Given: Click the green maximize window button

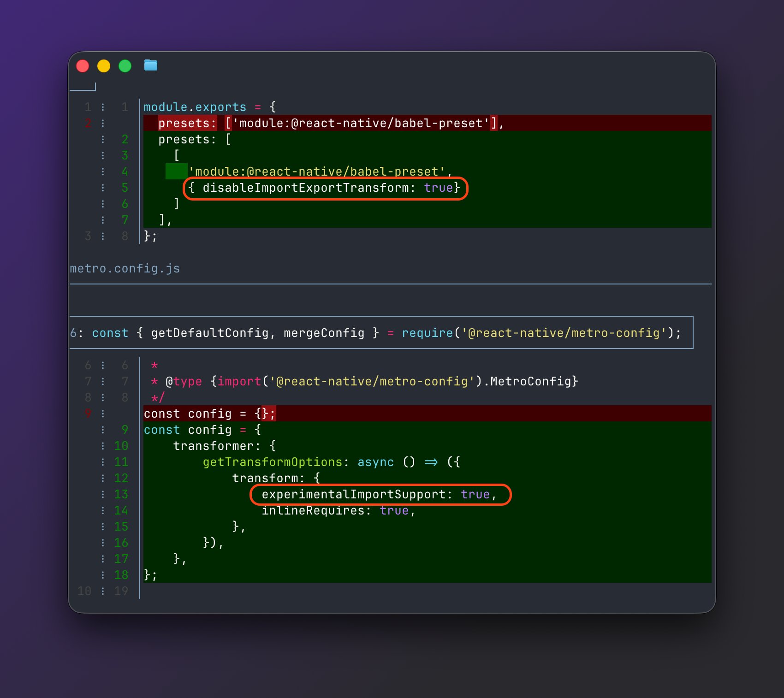Looking at the screenshot, I should (125, 66).
